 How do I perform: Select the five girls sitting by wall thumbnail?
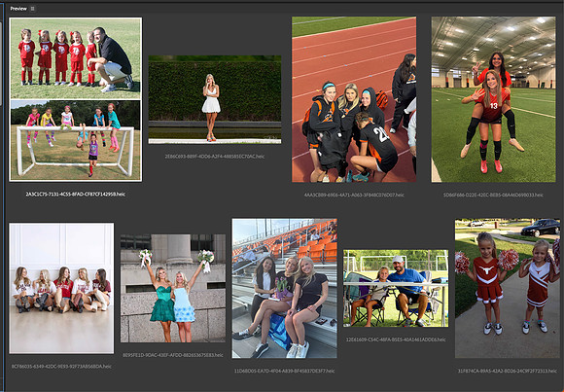[x=61, y=288]
